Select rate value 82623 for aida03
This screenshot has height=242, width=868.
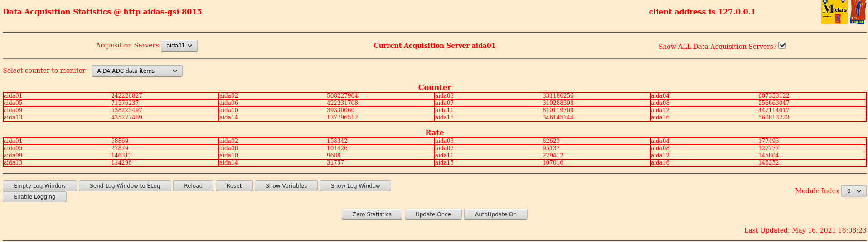coord(551,141)
